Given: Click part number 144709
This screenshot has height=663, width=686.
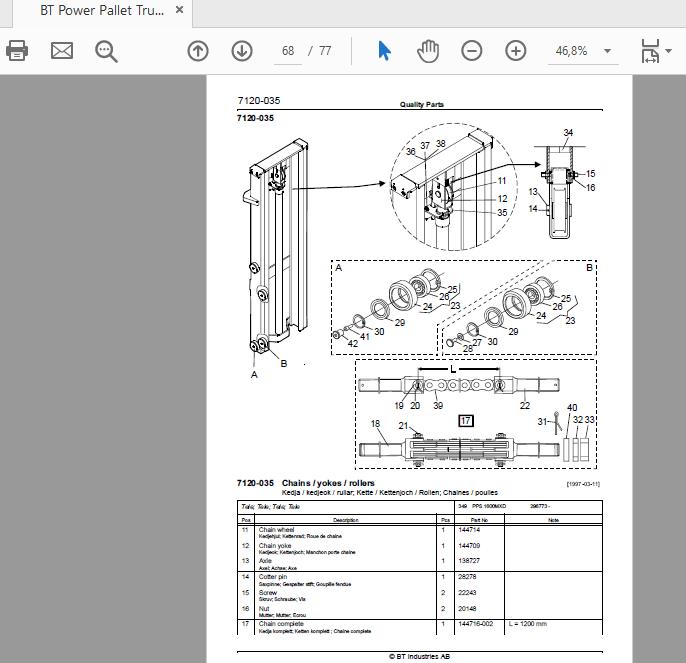Looking at the screenshot, I should [x=469, y=546].
